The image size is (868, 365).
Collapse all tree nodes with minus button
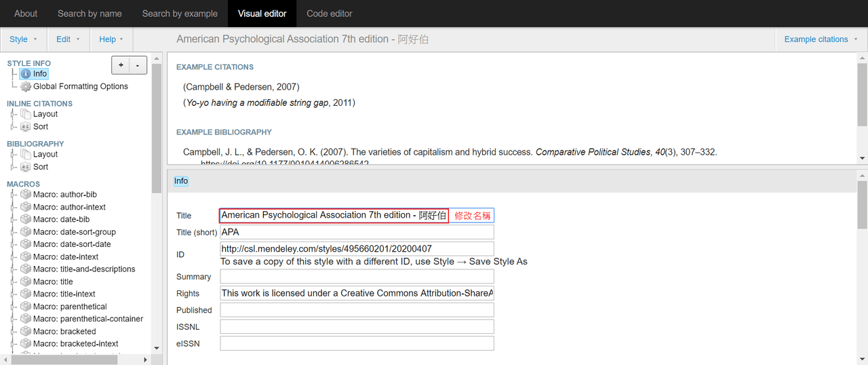[x=138, y=65]
